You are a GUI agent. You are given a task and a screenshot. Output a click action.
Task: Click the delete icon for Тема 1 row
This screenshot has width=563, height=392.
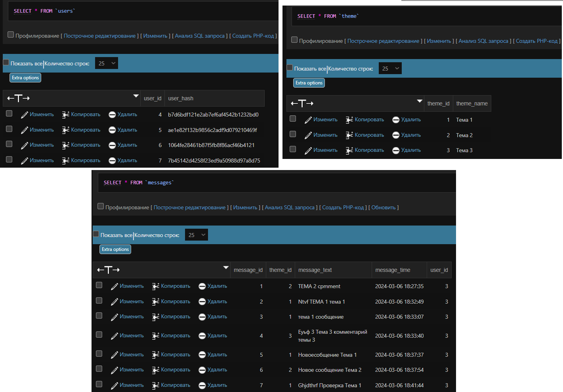point(396,120)
